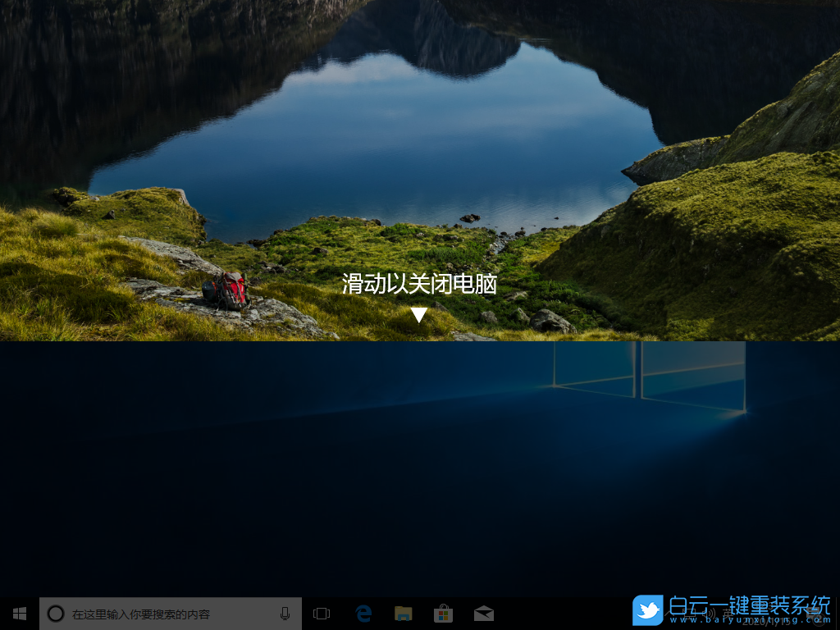This screenshot has width=840, height=630.
Task: Select the slide-to-shutdown image panel
Action: (420, 164)
